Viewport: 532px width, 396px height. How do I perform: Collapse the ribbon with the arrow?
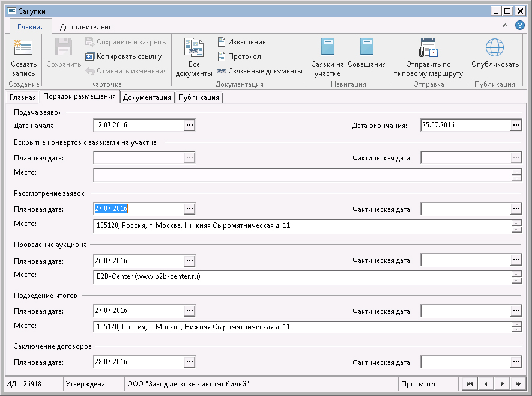click(x=505, y=26)
